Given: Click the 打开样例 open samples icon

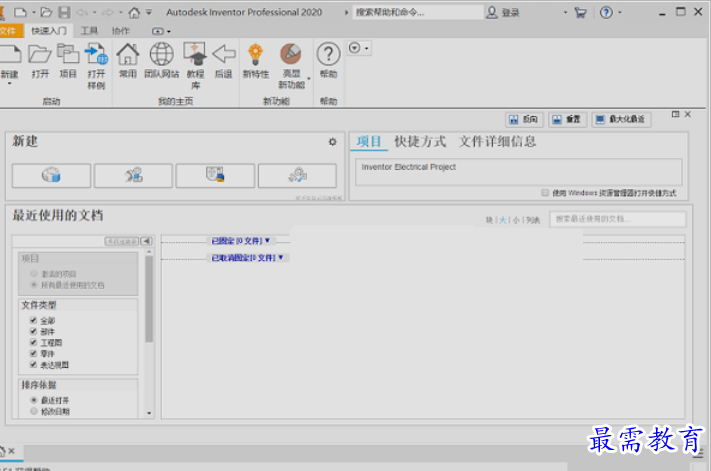Looking at the screenshot, I should [x=96, y=54].
